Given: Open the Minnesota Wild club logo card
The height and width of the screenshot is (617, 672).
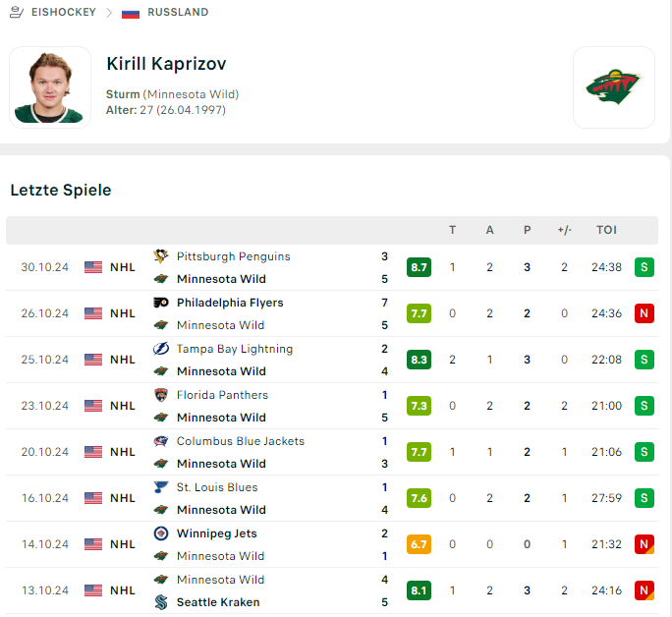Looking at the screenshot, I should point(613,87).
